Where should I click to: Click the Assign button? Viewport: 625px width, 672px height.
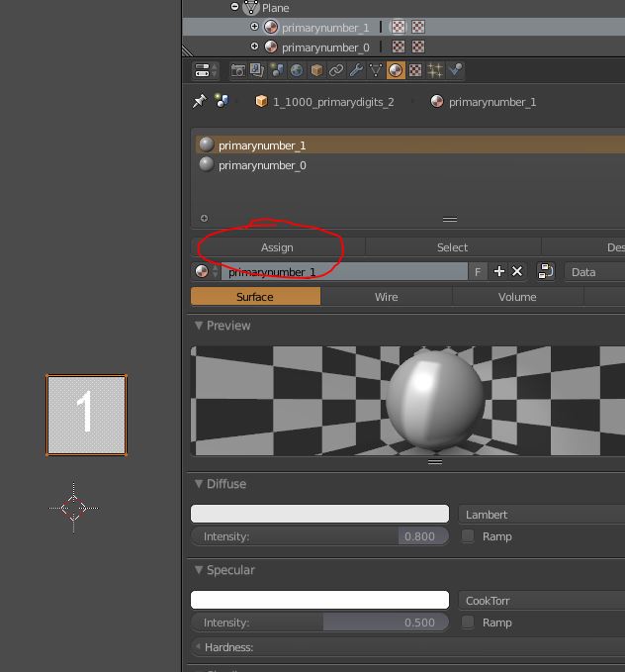(277, 247)
